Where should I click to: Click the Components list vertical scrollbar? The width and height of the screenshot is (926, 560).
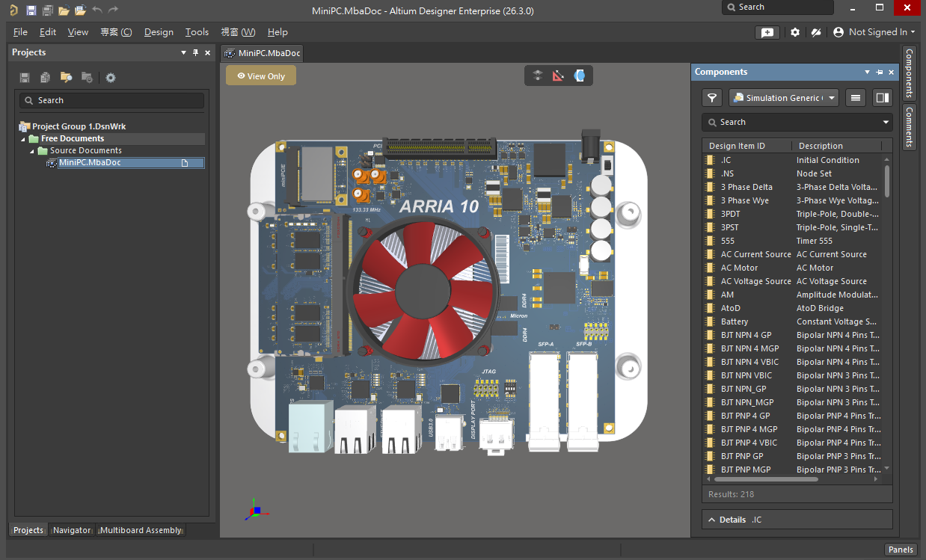(887, 182)
